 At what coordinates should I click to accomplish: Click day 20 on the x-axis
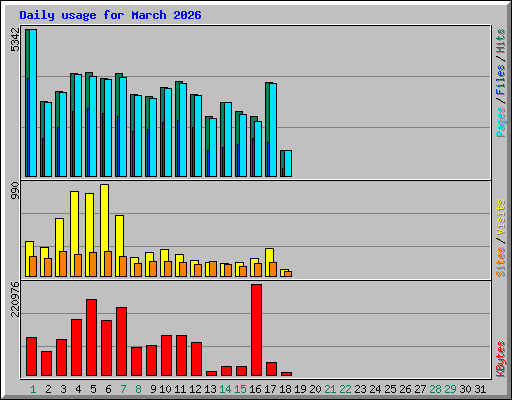pos(315,389)
